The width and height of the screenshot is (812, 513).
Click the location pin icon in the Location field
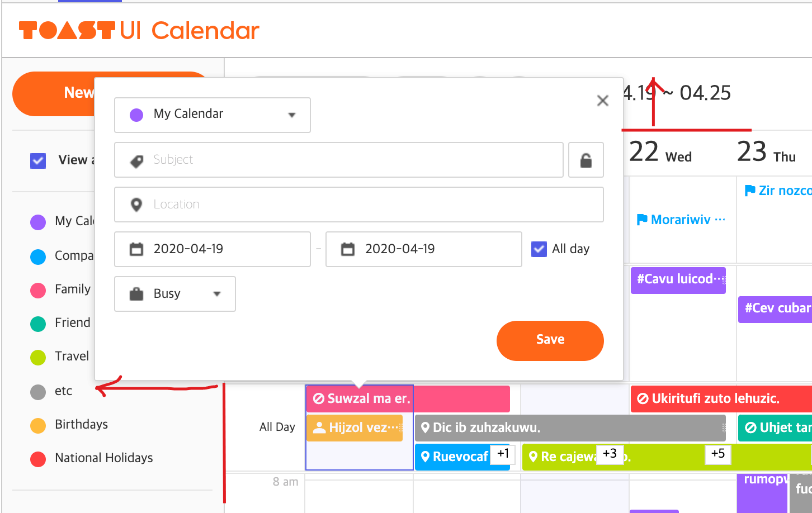point(136,204)
